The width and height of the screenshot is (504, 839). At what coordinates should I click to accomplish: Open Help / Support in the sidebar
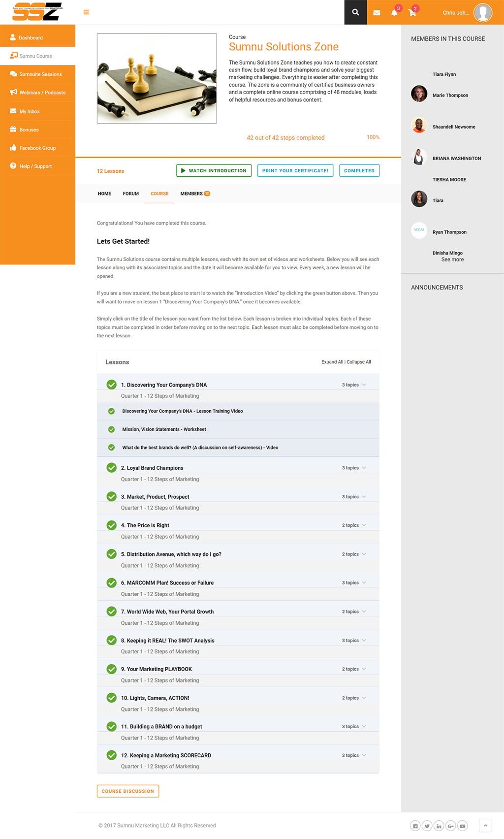coord(37,166)
